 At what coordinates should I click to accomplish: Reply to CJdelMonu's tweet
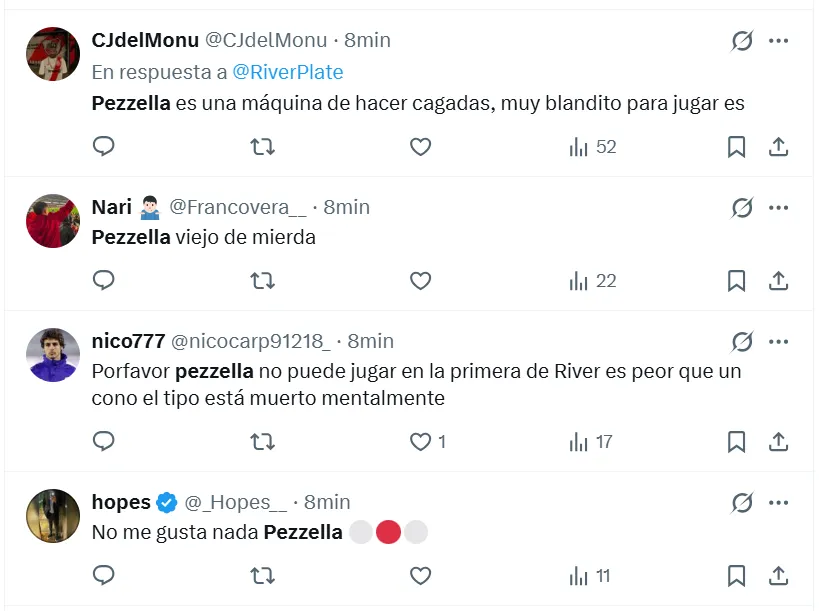click(x=104, y=147)
